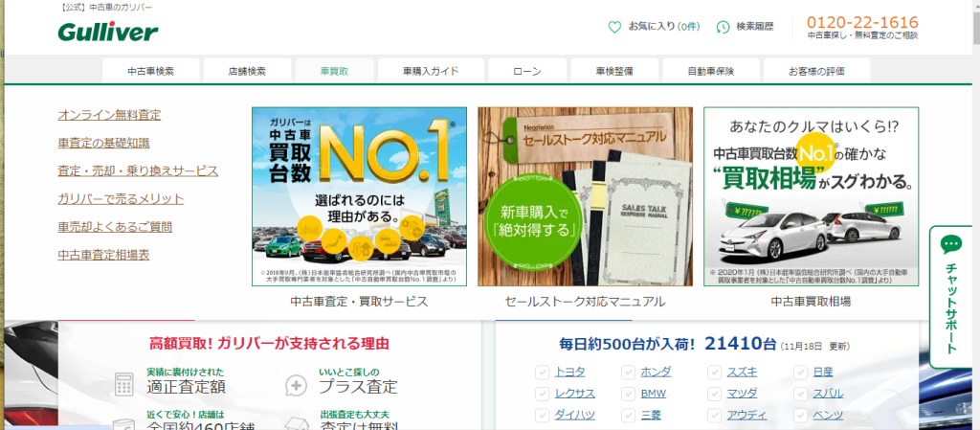Tick the トヨタ checkbox

coord(542,373)
